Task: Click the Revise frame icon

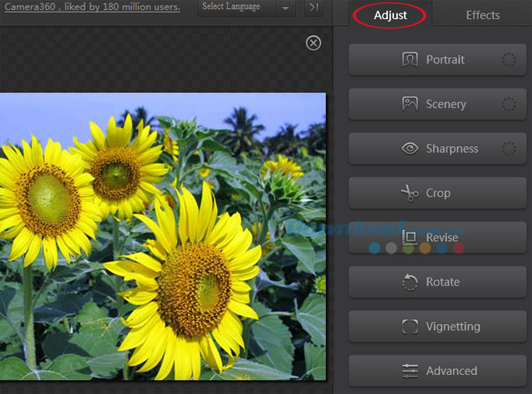Action: tap(410, 237)
